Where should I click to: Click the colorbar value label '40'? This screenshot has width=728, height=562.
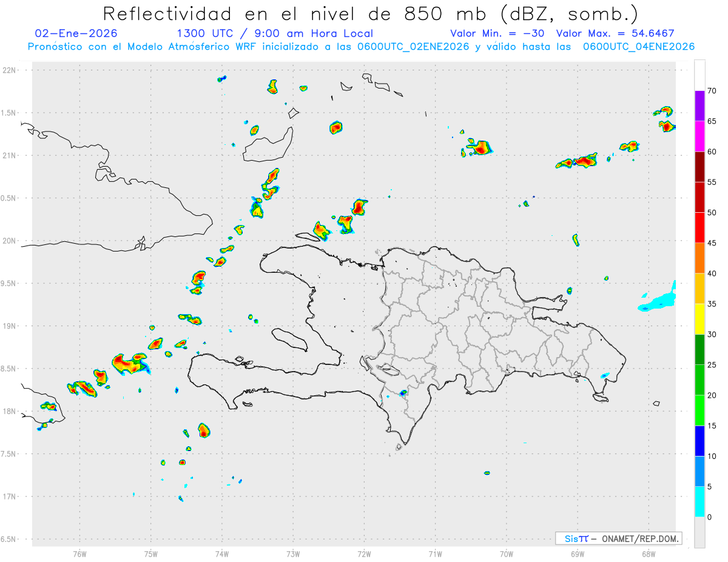pyautogui.click(x=712, y=273)
